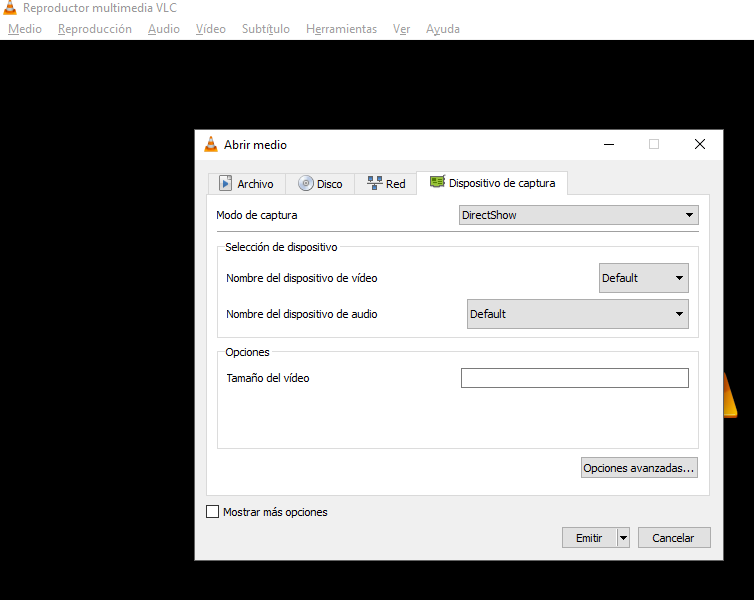Expand the arrow next to Emitir
The image size is (754, 600).
(623, 538)
